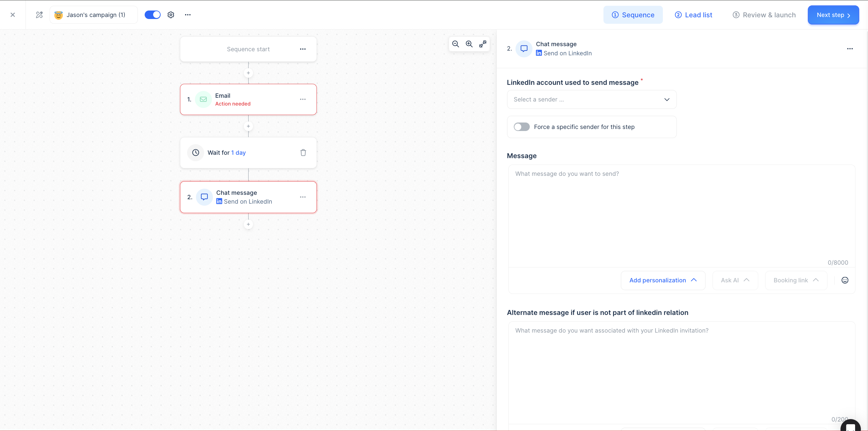Screen dimensions: 868x431
Task: Expand the Ask AI dropdown
Action: pos(735,280)
